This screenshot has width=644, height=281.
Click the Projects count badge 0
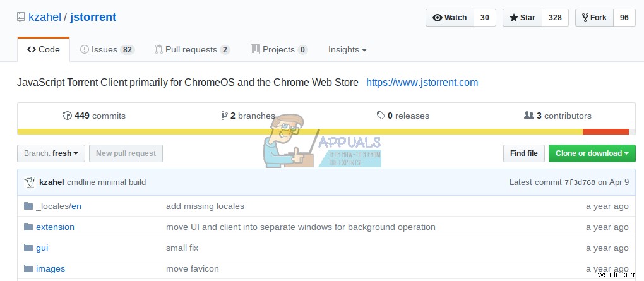pos(302,50)
